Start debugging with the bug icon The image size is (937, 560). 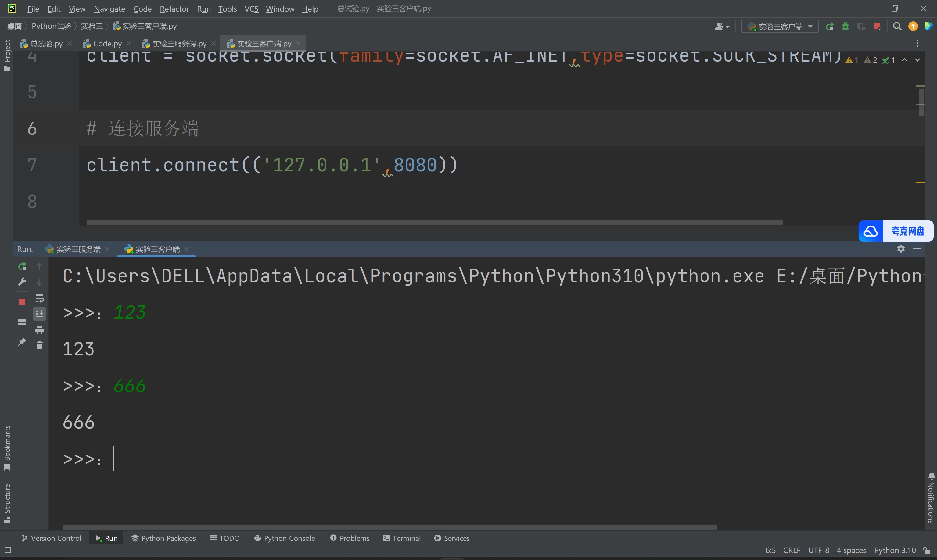845,27
